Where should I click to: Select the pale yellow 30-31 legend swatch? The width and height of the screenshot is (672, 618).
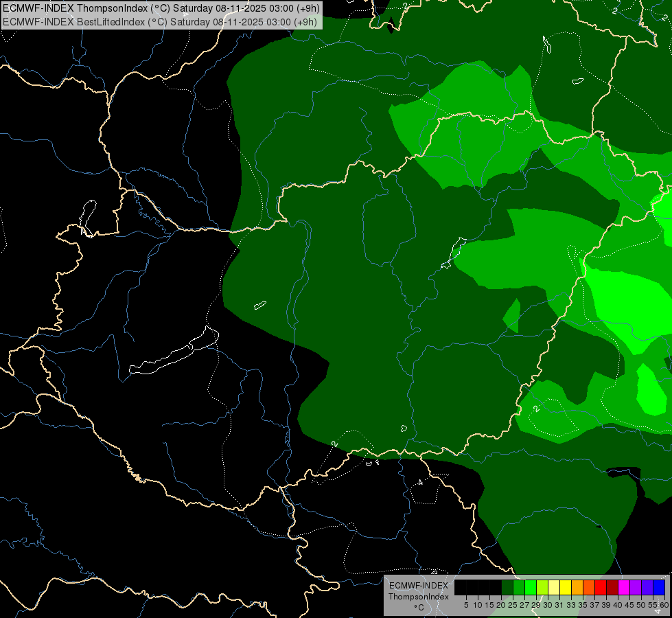[554, 587]
